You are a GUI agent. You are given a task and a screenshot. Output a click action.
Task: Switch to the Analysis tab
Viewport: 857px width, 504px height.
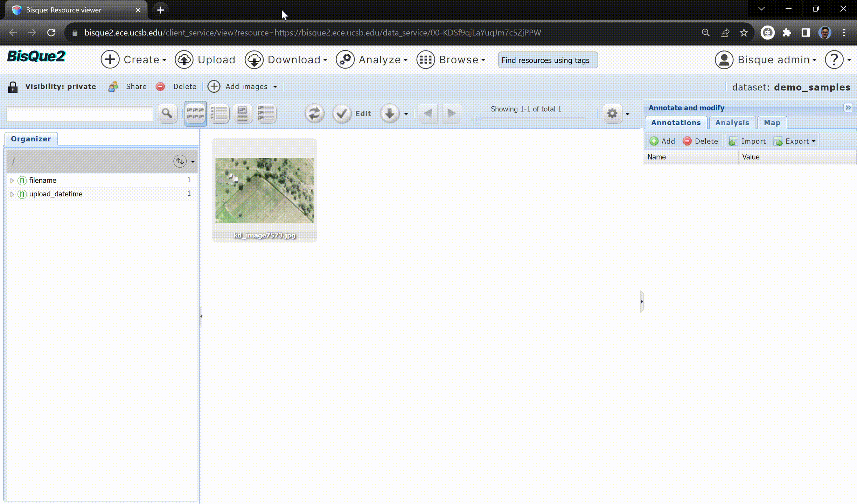[x=732, y=122]
